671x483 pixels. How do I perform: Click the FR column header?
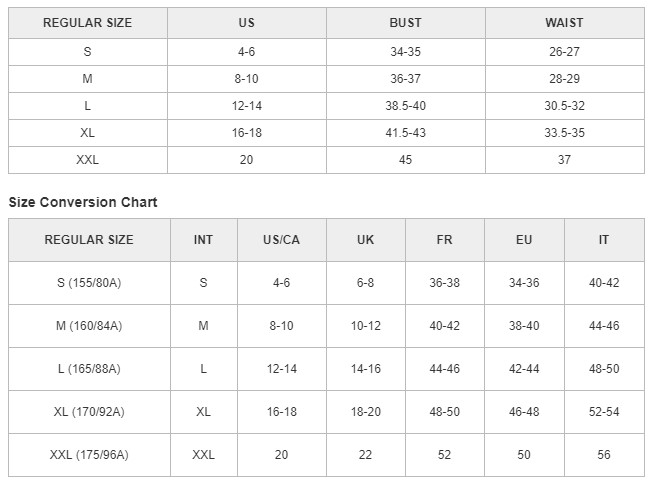click(x=444, y=240)
